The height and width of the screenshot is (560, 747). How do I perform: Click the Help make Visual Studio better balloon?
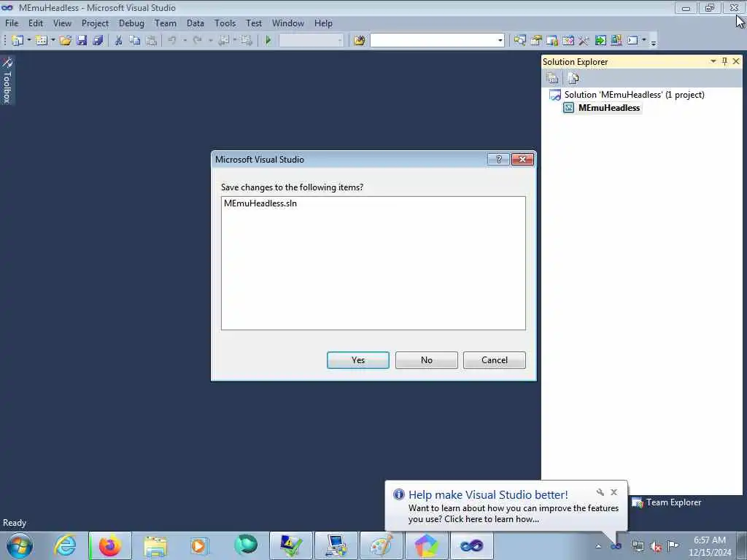click(x=506, y=506)
